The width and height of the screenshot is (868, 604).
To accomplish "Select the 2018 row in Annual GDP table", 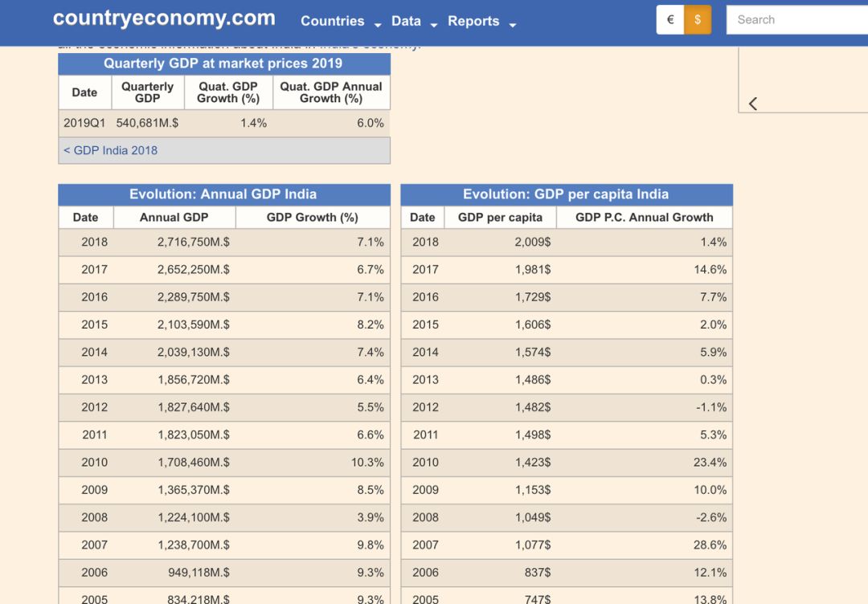I will (x=224, y=243).
